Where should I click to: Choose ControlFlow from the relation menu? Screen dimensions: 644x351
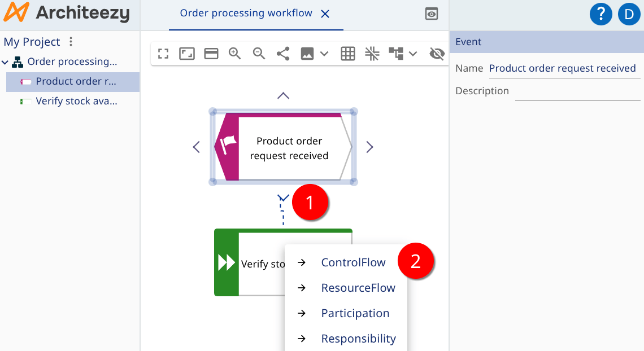click(x=353, y=262)
